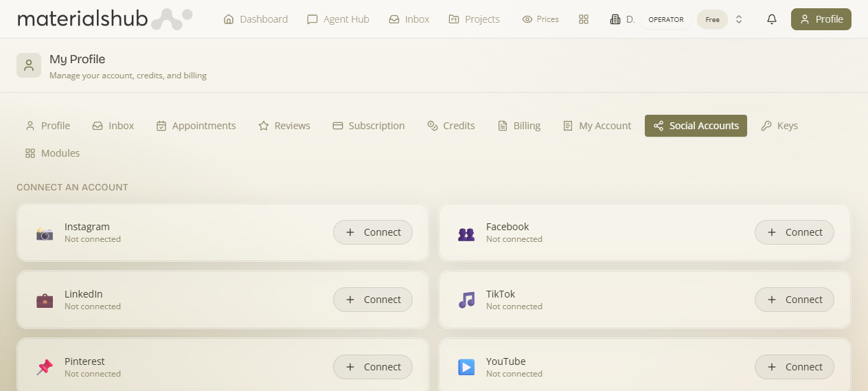Click the Instagram label text
Screen dimensions: 868x391
tap(87, 227)
